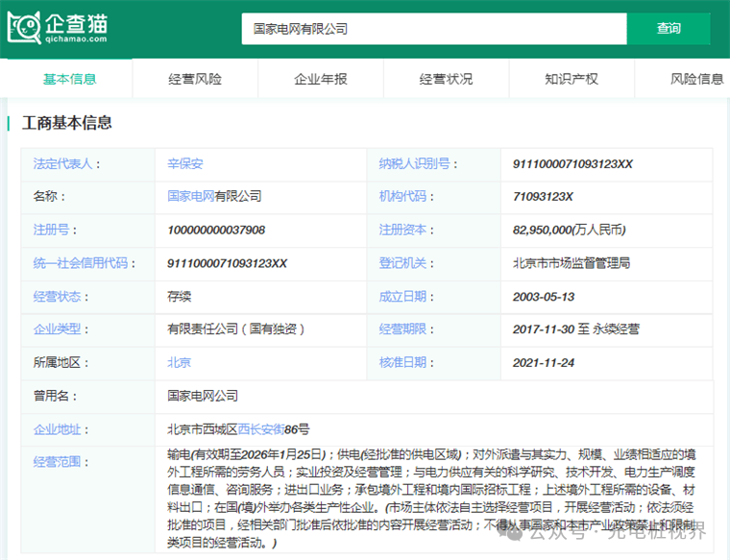
Task: Click the 统一社会信用代码 number value
Action: pos(227,263)
